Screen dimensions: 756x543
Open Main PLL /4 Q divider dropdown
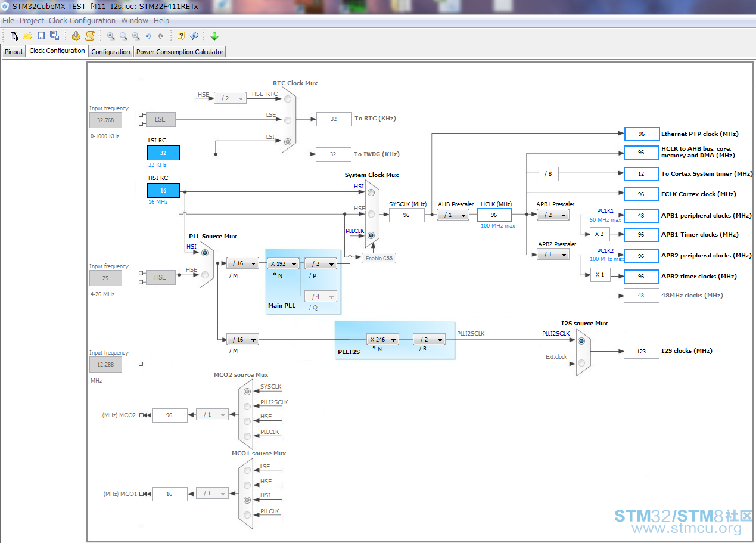pyautogui.click(x=321, y=296)
